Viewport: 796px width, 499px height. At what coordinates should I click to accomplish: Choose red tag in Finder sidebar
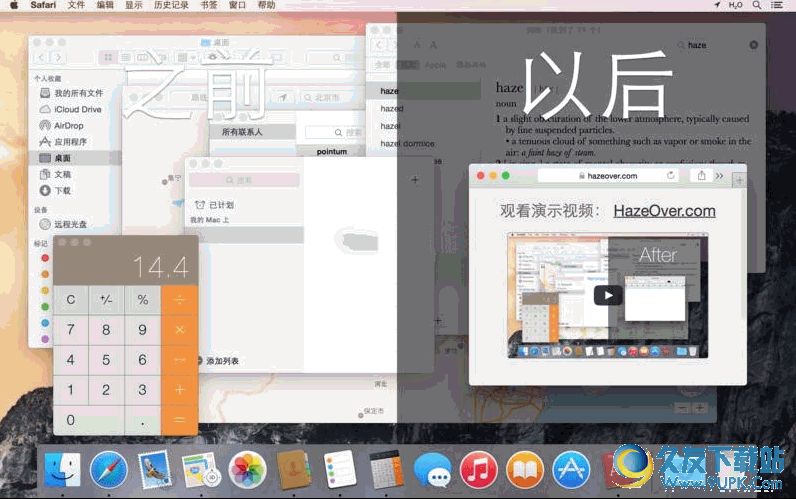click(45, 258)
